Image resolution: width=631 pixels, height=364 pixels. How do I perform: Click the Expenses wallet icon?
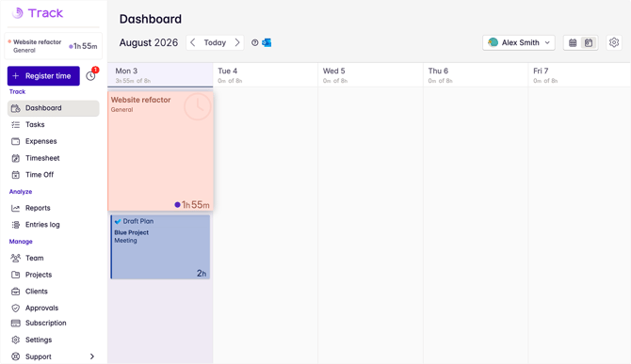pyautogui.click(x=16, y=141)
